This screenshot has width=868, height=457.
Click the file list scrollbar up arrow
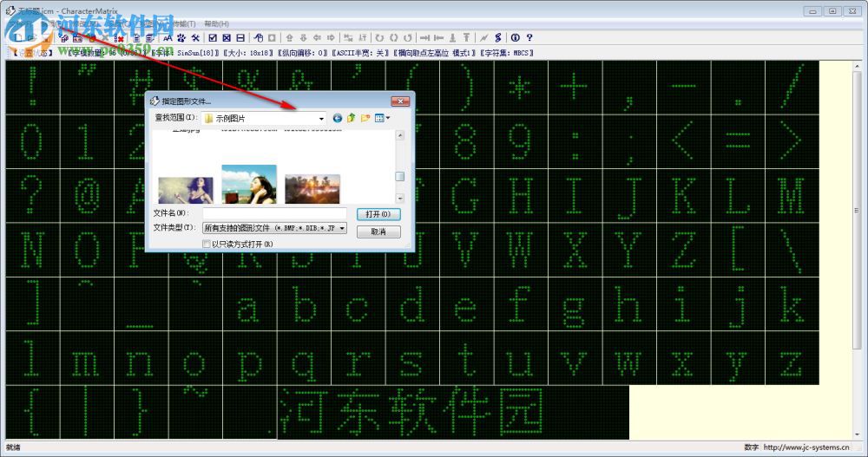(399, 135)
